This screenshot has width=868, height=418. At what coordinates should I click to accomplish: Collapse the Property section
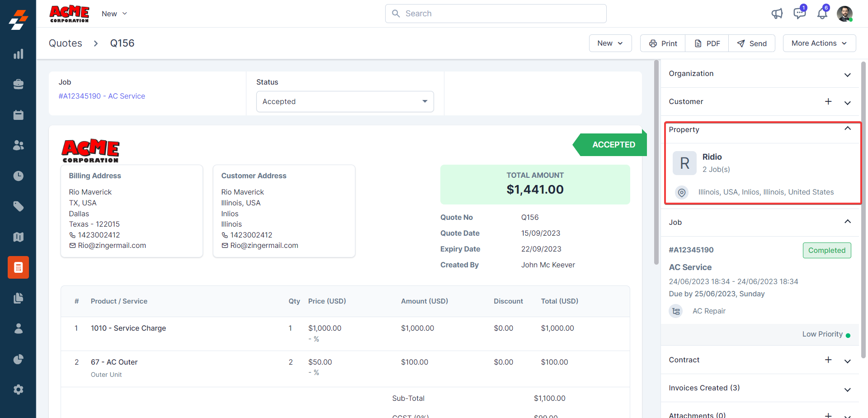tap(847, 129)
